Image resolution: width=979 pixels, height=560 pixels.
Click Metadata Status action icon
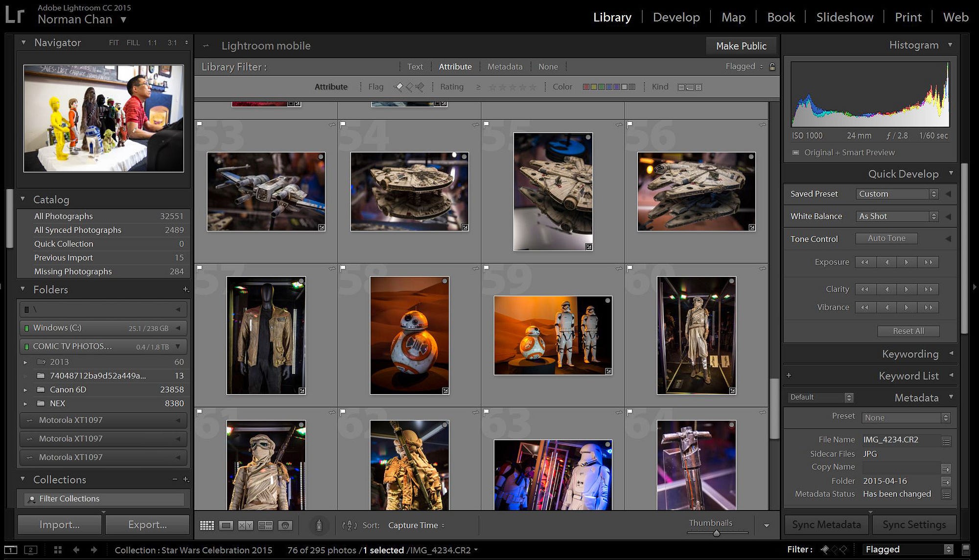[946, 495]
